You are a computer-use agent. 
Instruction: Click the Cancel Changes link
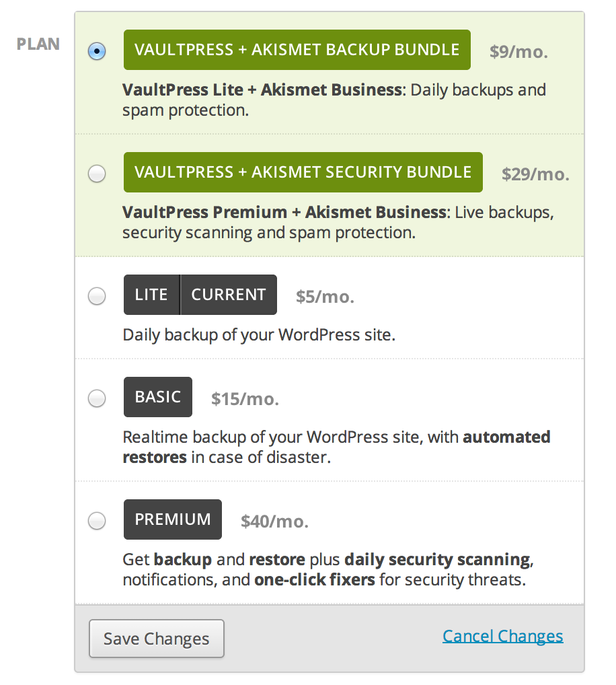click(x=502, y=636)
